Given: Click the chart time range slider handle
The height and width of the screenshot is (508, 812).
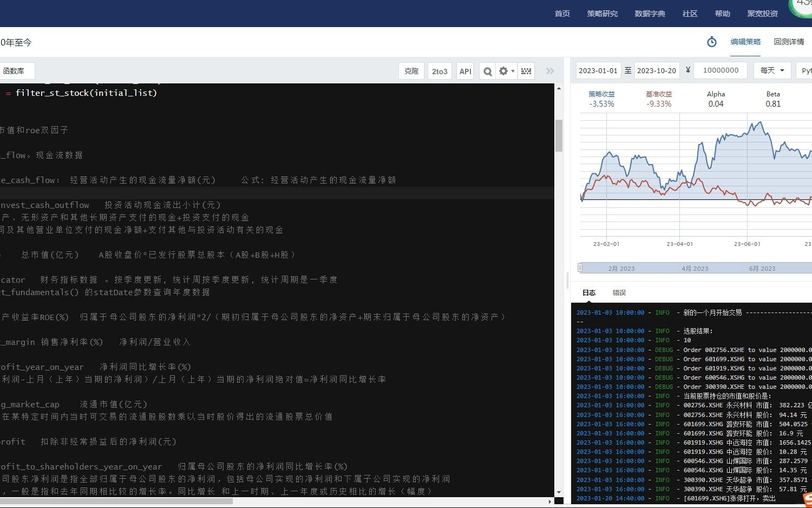Looking at the screenshot, I should click(580, 268).
